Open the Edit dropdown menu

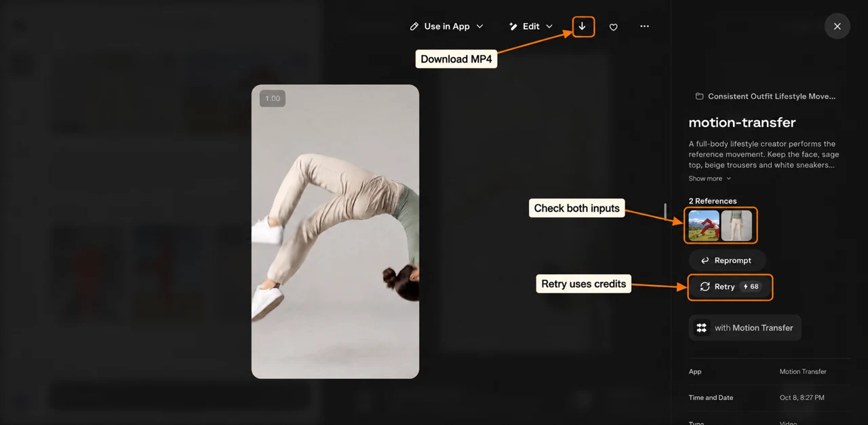(531, 26)
